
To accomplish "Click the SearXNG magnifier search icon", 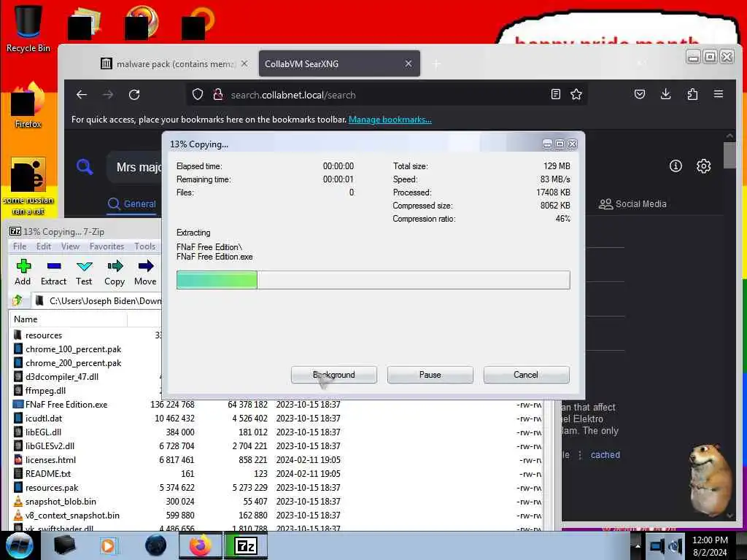I will click(85, 167).
